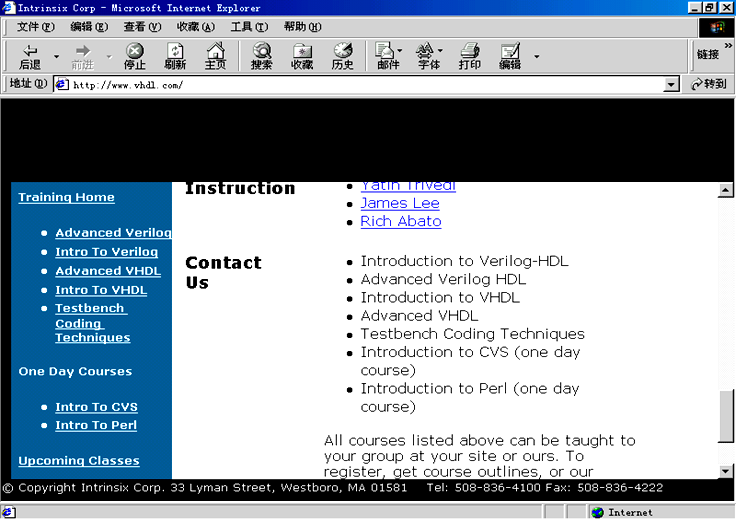Click the Internet zone globe icon
This screenshot has width=736, height=520.
(598, 512)
